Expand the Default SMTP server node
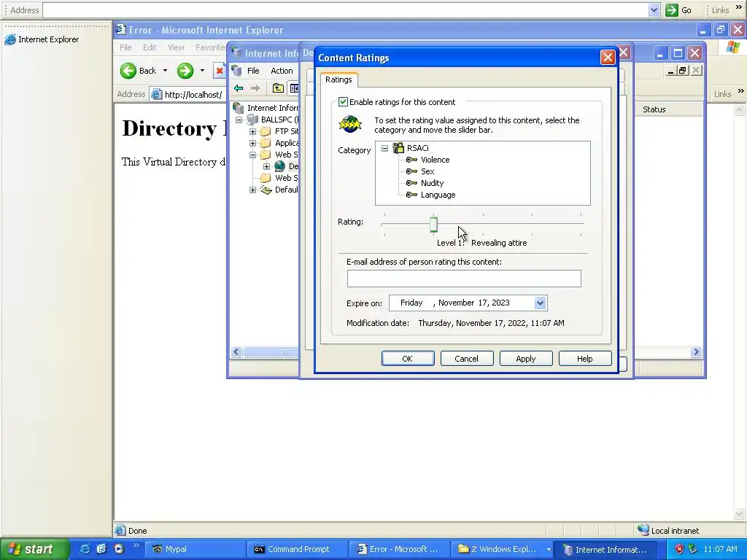The image size is (747, 560). (252, 190)
